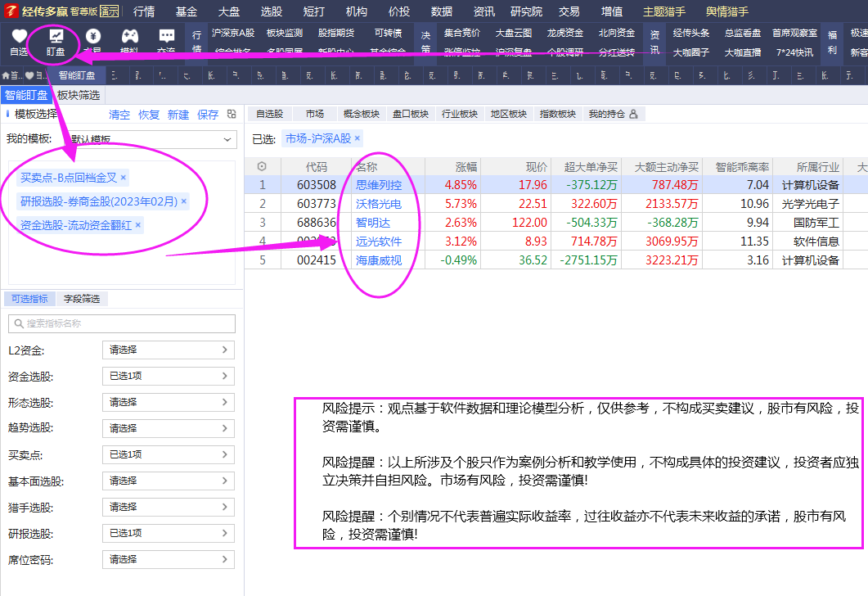Expand the 形态选股 selector
Viewport: 868px width, 596px height.
(169, 402)
